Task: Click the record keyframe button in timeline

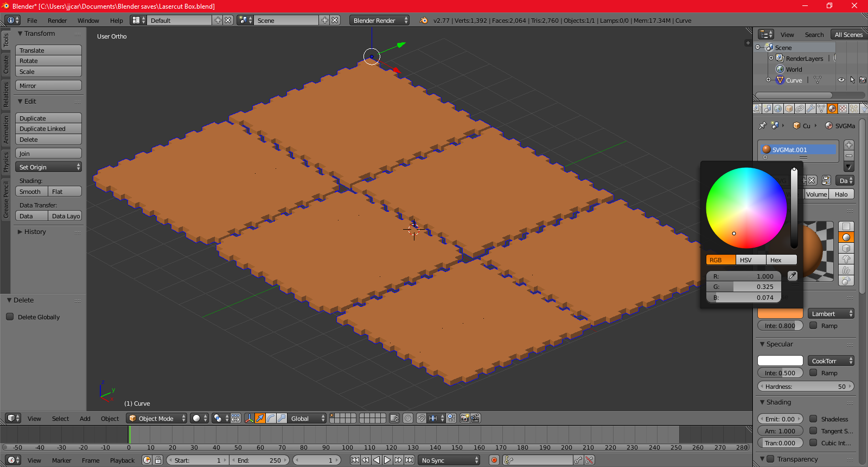Action: (x=494, y=460)
